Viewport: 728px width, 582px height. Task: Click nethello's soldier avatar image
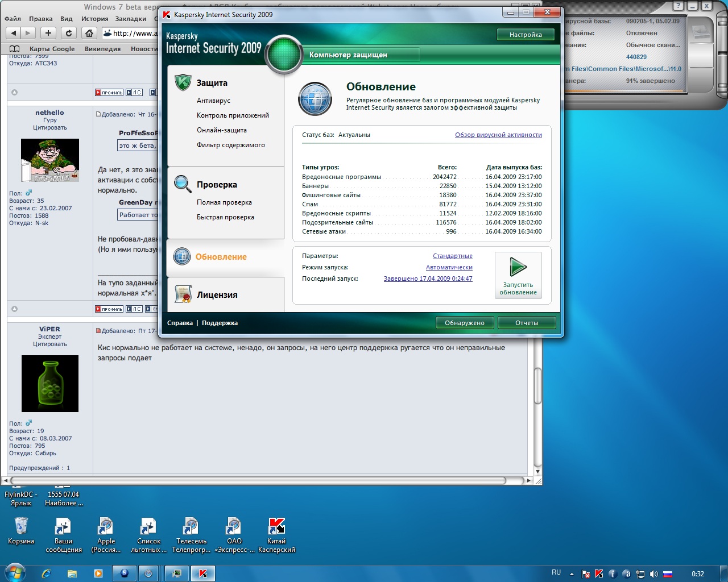50,160
